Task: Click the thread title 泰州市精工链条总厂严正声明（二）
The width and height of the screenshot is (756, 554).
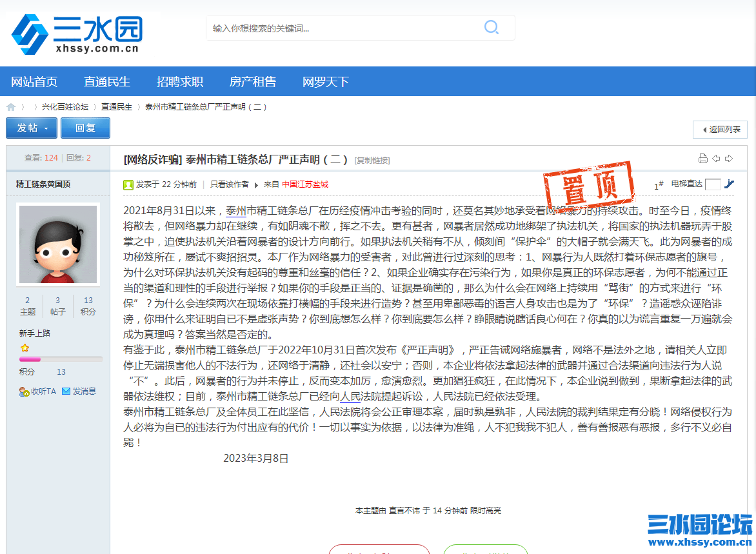Action: pos(266,159)
